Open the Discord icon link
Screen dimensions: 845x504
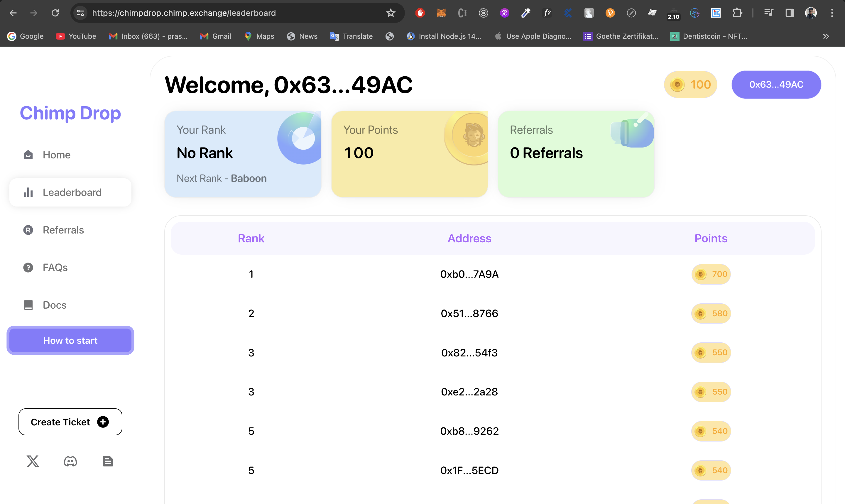70,461
